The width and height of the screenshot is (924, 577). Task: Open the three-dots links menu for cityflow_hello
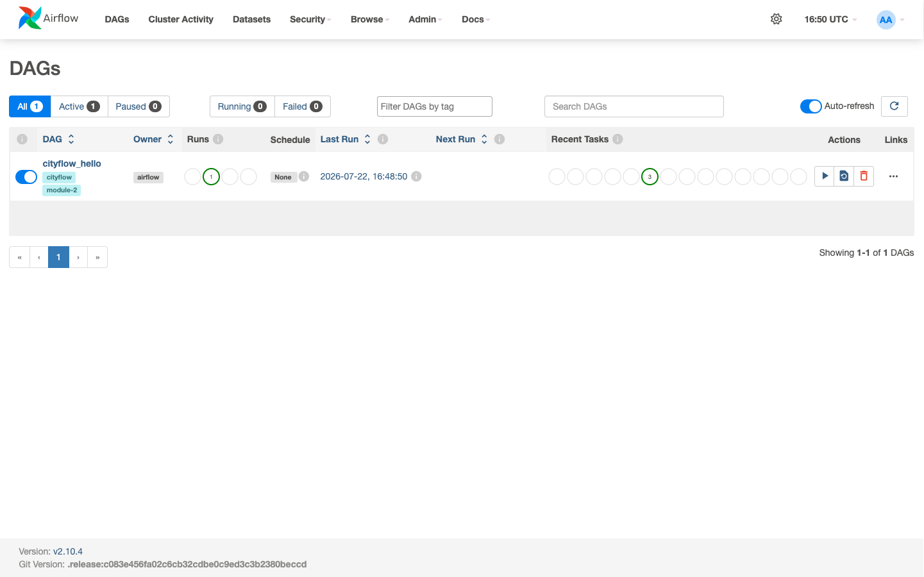click(894, 176)
